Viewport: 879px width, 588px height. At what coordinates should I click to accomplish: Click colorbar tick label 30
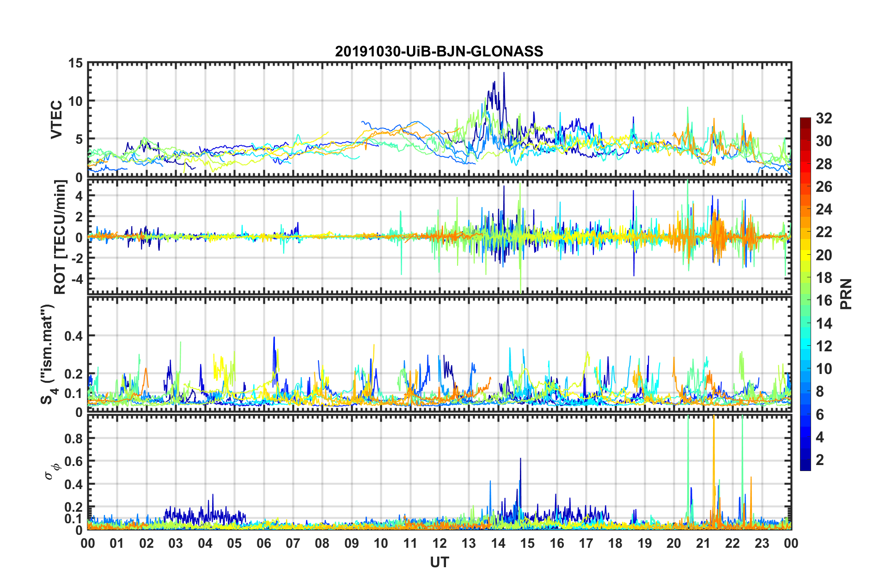pyautogui.click(x=824, y=141)
